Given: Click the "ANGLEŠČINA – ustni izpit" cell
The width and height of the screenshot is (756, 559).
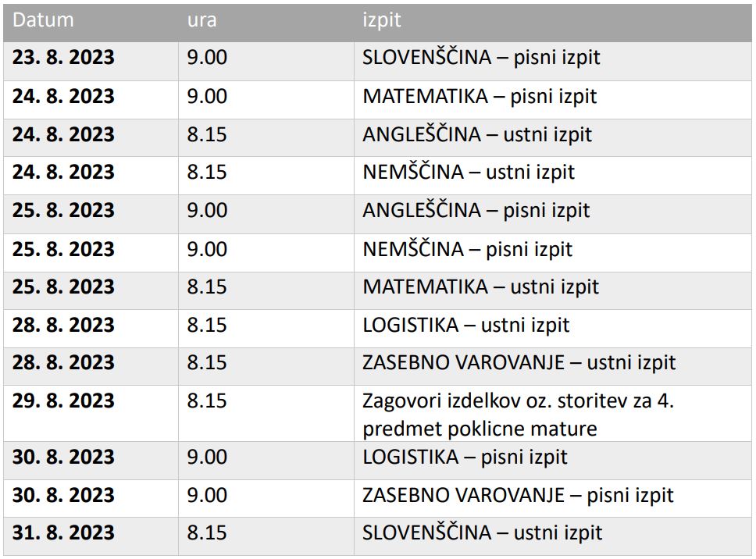Looking at the screenshot, I should click(x=477, y=134).
